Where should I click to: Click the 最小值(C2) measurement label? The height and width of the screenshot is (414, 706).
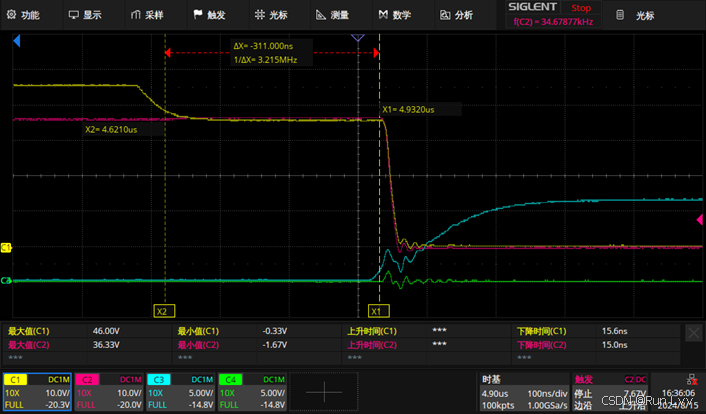click(x=198, y=345)
